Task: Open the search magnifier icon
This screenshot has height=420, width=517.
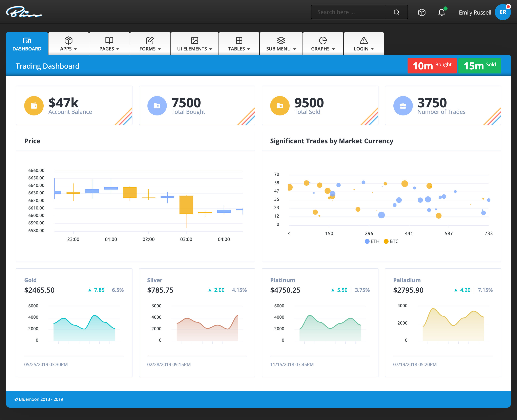Action: point(396,12)
